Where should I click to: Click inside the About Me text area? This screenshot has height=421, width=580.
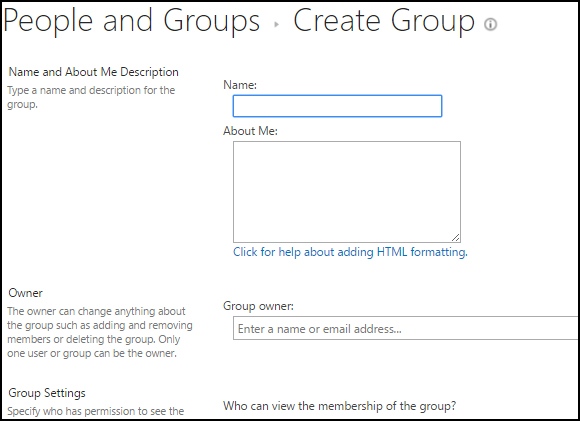tap(347, 192)
